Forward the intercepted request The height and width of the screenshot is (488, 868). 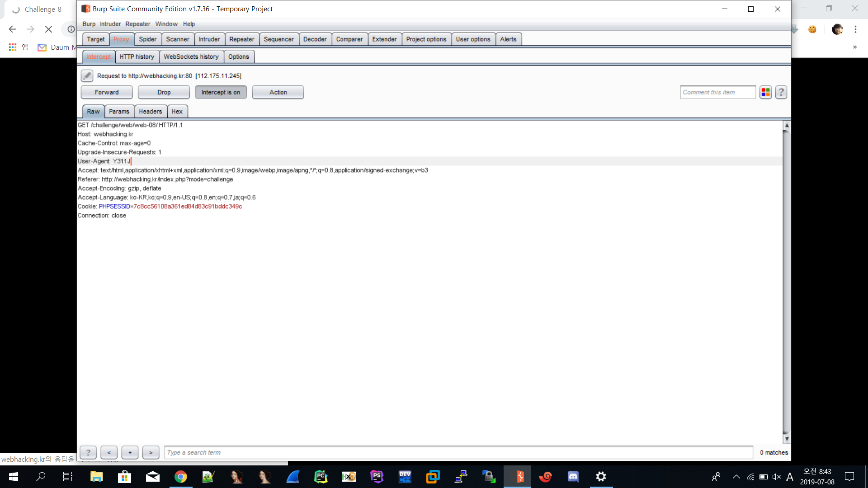point(107,92)
